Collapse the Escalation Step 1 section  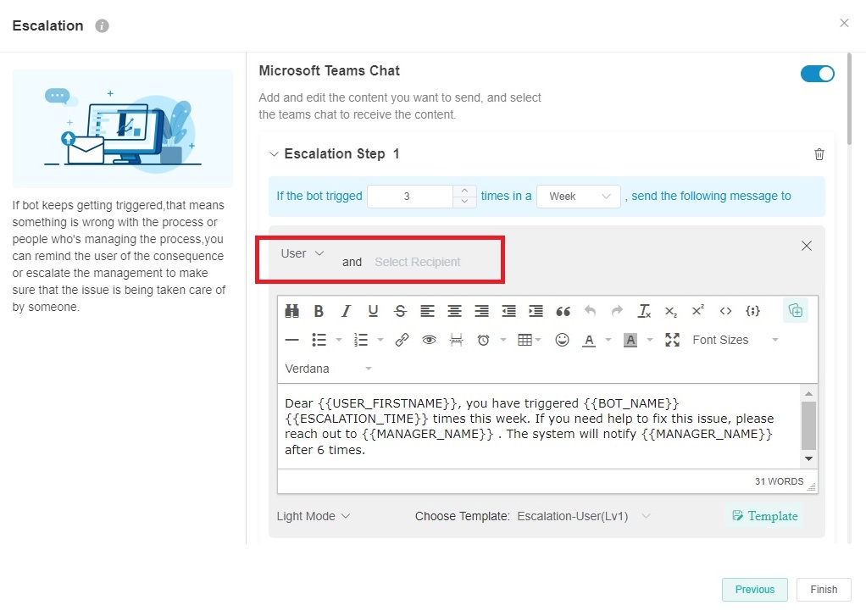click(274, 154)
